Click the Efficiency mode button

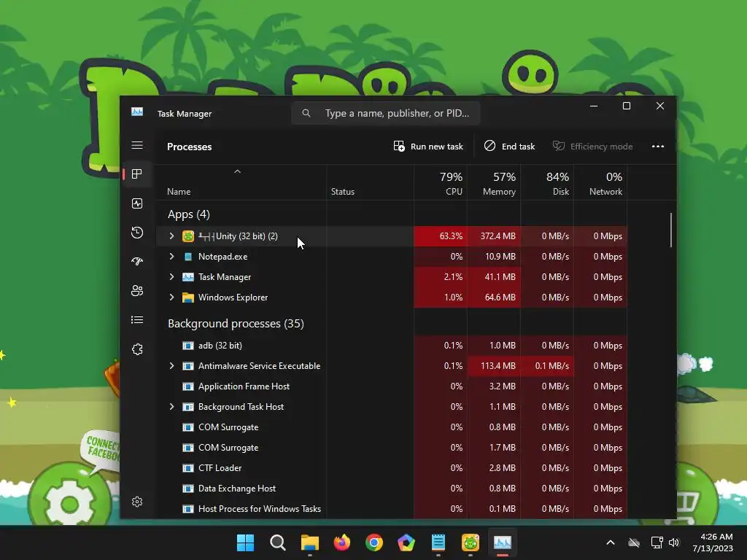592,147
